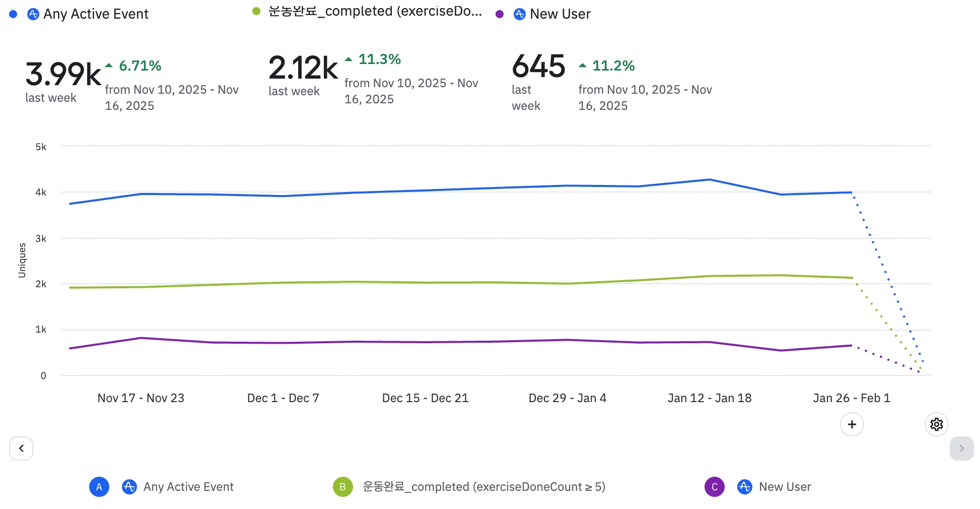Click Amplitude icon beside bottom New User

744,487
